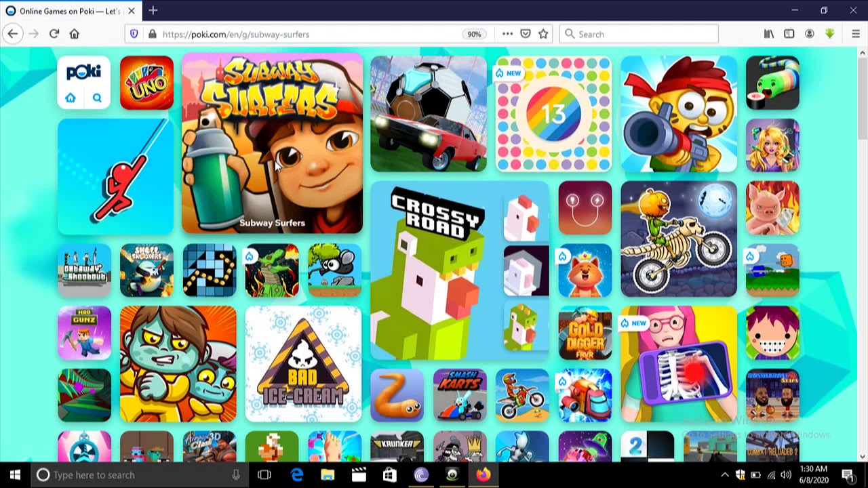
Task: Open the blue blocks path puzzle game
Action: click(x=210, y=270)
